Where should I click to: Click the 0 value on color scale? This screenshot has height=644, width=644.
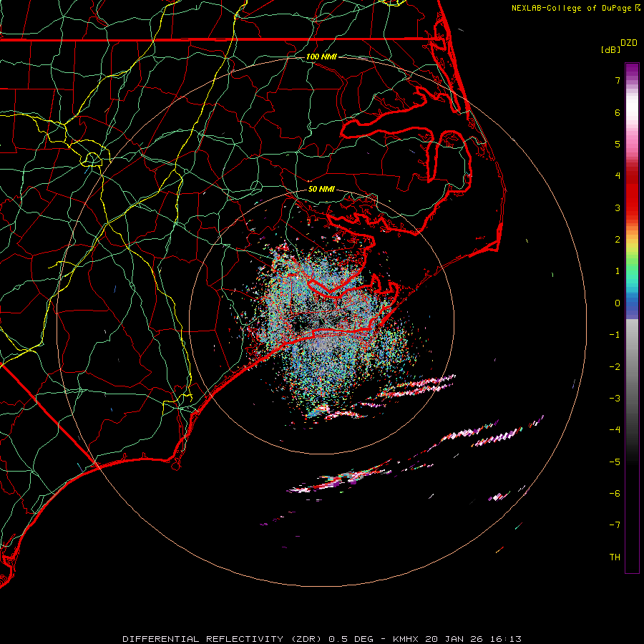[x=618, y=303]
